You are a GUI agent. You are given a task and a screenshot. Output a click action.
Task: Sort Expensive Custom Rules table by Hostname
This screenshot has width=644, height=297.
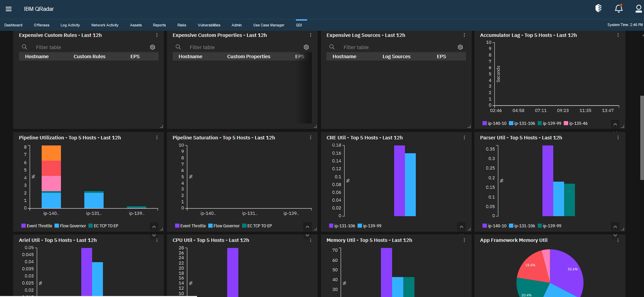coord(37,56)
